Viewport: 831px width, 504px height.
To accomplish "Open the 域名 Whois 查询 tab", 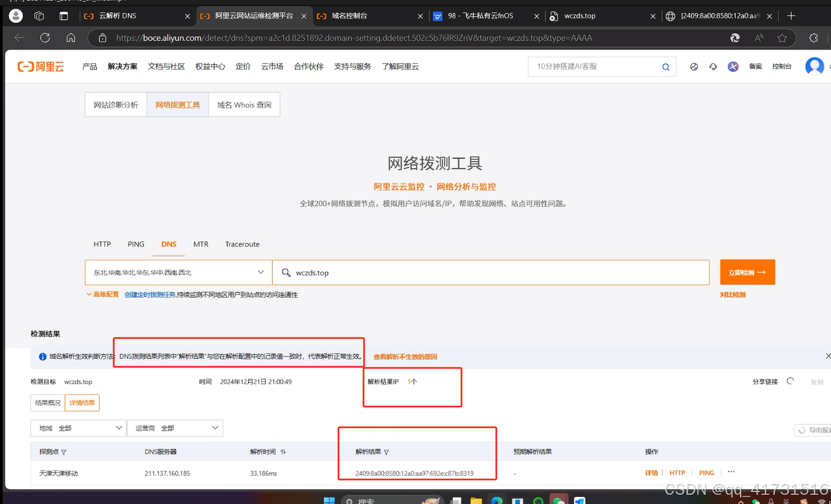I will coord(244,105).
